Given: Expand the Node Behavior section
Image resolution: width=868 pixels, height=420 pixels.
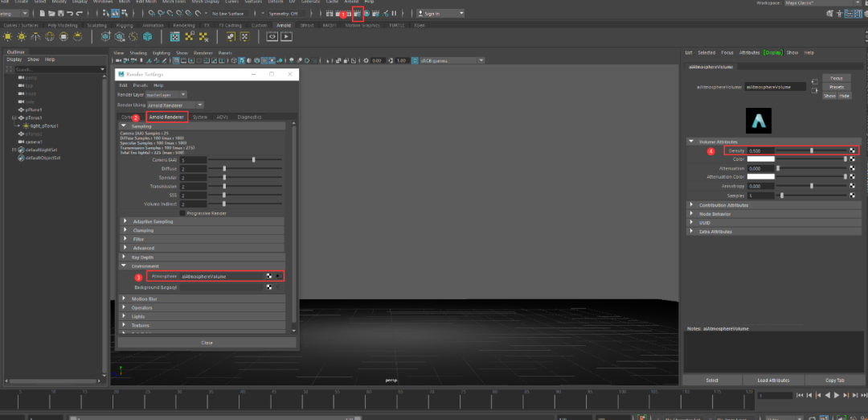Looking at the screenshot, I should [774, 214].
